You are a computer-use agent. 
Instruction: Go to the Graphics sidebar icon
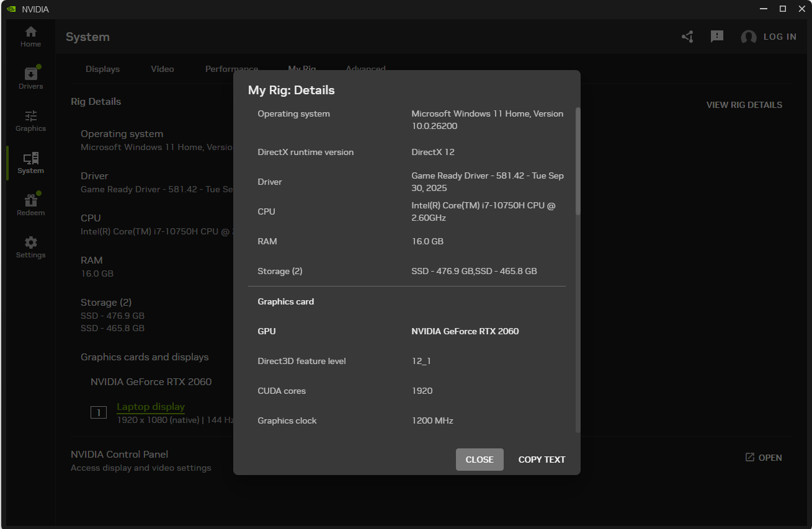30,115
